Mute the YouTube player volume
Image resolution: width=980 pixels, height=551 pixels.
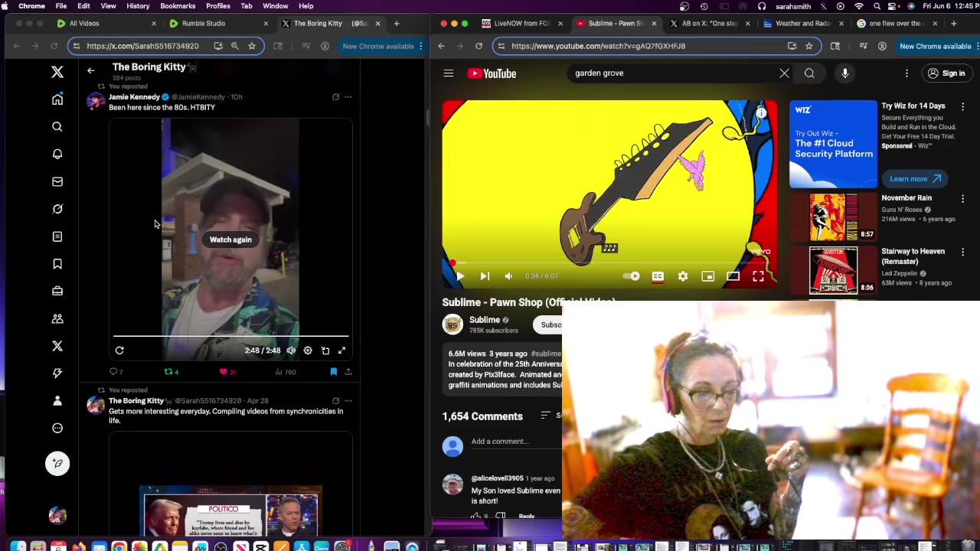(x=509, y=276)
